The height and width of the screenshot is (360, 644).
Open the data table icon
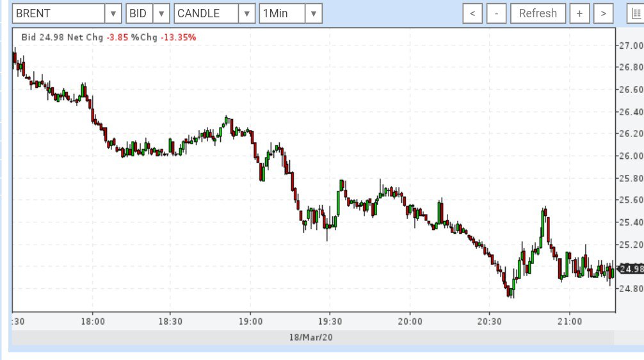pyautogui.click(x=636, y=13)
